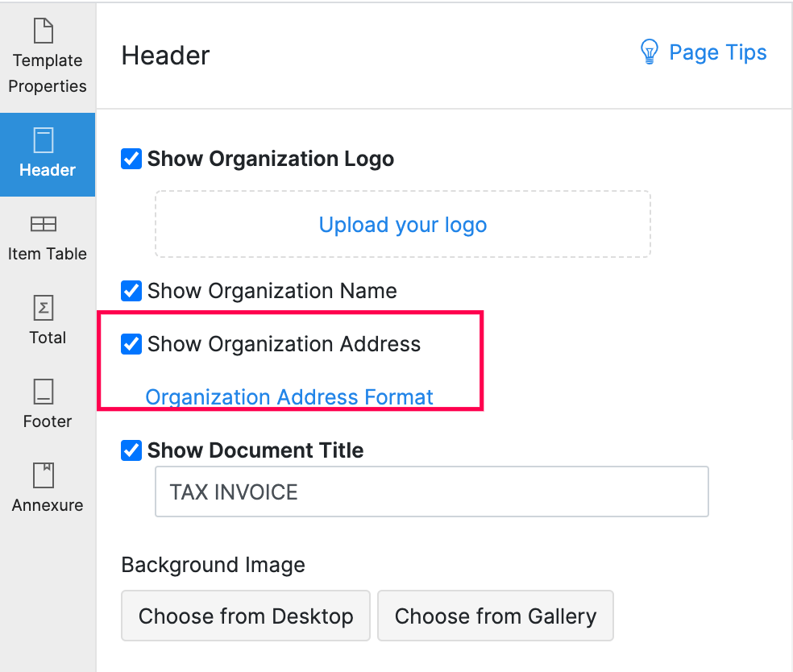Click the Total sigma icon
The image size is (793, 672).
[44, 308]
